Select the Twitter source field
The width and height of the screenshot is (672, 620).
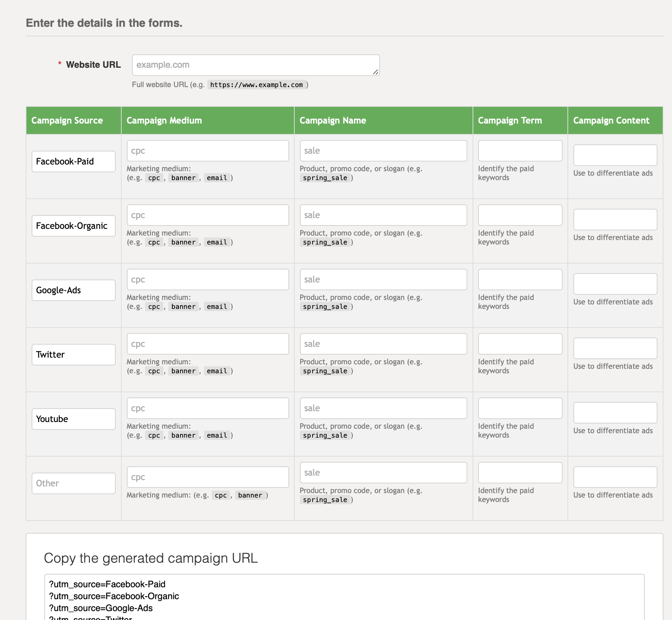pos(73,354)
